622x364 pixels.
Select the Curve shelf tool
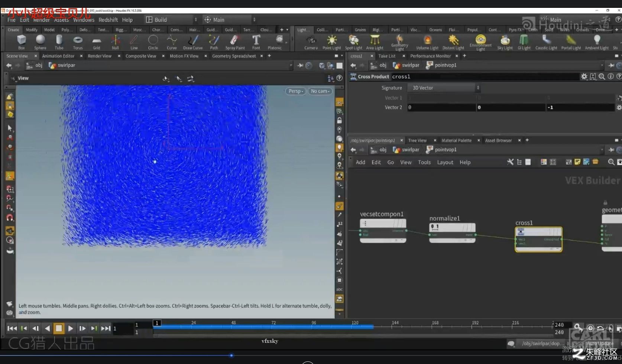tap(172, 42)
